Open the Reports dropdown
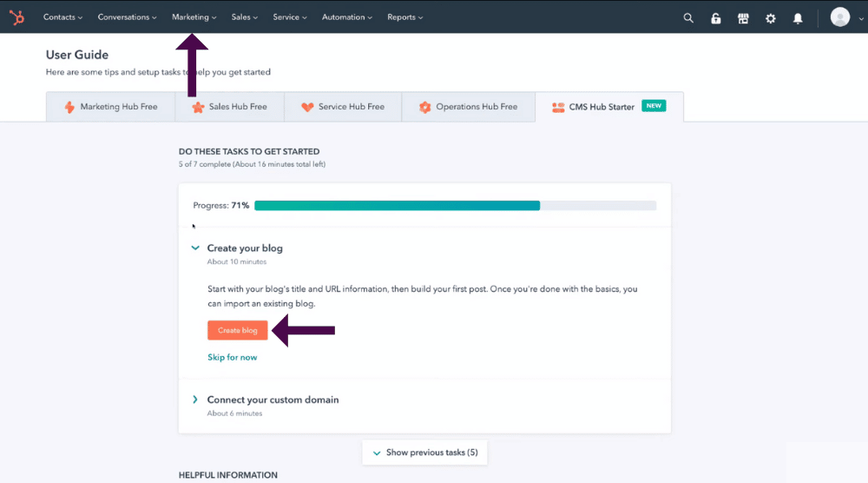The width and height of the screenshot is (868, 483). tap(404, 17)
